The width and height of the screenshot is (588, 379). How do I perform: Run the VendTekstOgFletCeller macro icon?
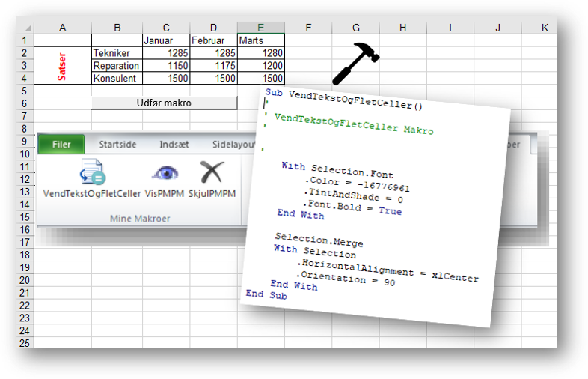point(93,173)
